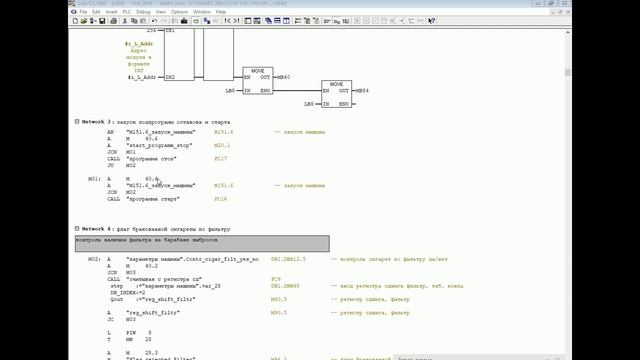Open the View menu
The height and width of the screenshot is (360, 640).
(160, 12)
